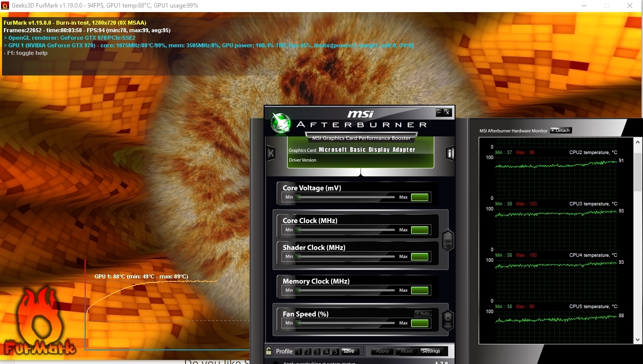The height and width of the screenshot is (364, 643).
Task: Click the Shader Clock slider handle
Action: (x=299, y=256)
